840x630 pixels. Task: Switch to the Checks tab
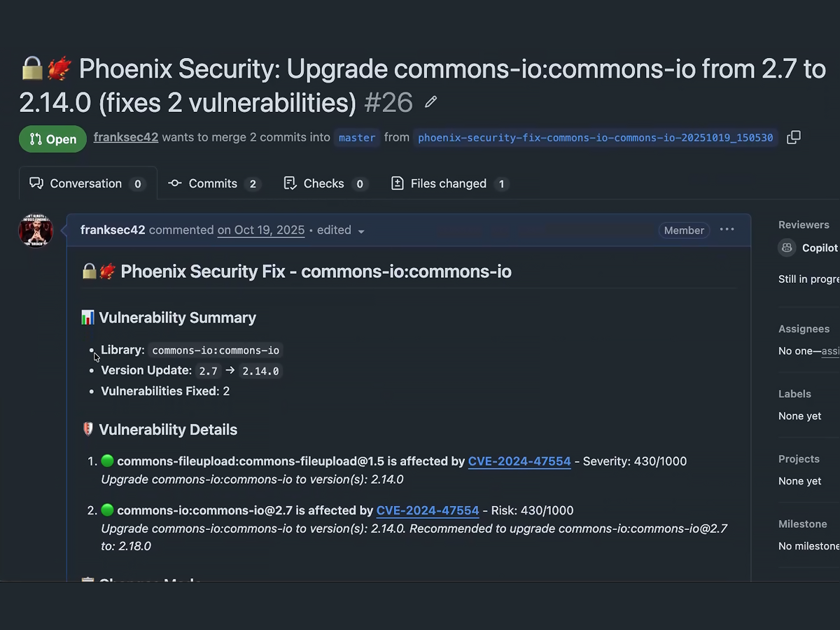[x=325, y=183]
